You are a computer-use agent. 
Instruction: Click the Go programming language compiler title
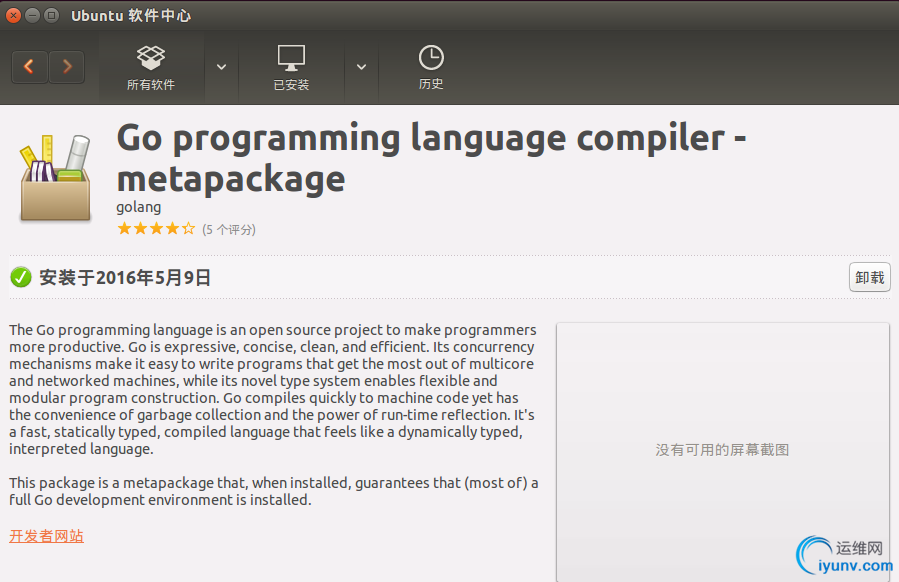click(431, 158)
